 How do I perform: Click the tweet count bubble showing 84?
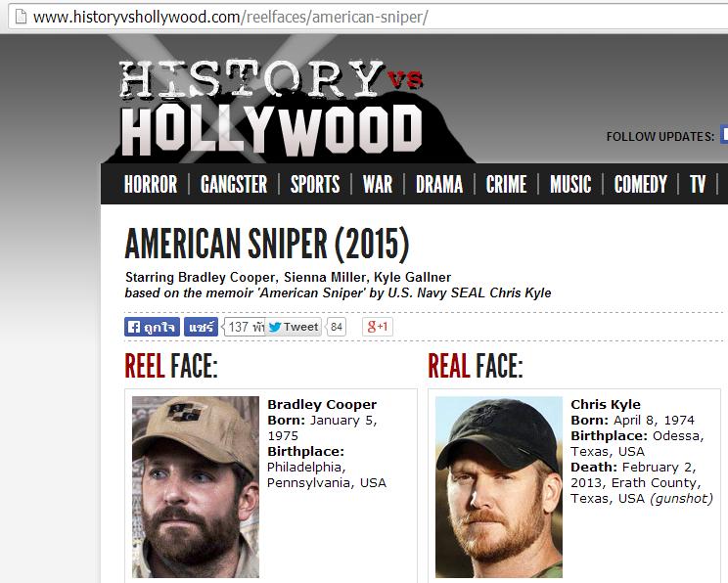(337, 327)
